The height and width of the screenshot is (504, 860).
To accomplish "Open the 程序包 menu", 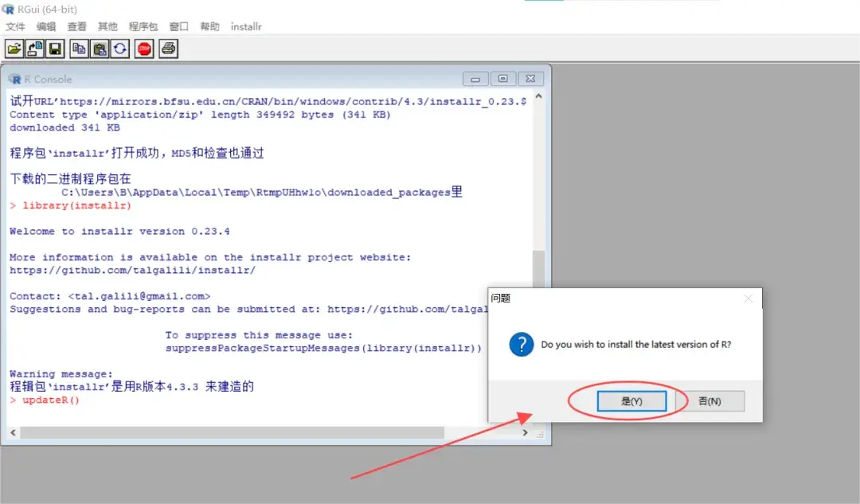I will pos(143,26).
